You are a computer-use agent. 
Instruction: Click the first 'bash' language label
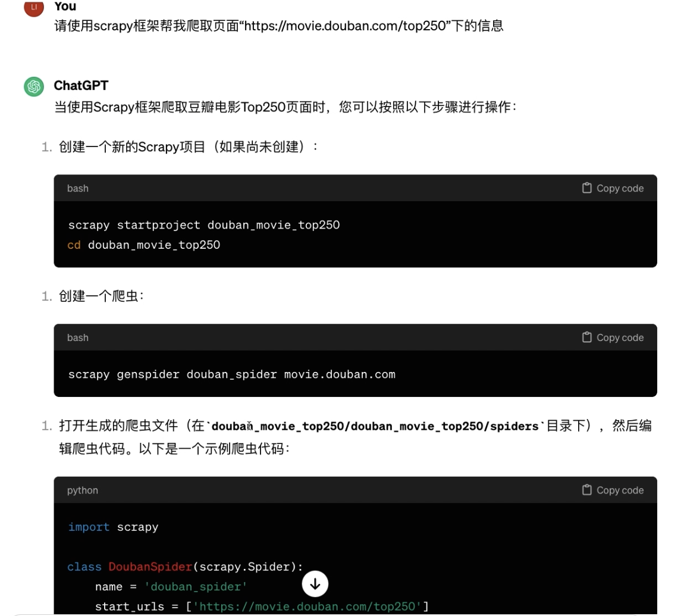(x=77, y=188)
